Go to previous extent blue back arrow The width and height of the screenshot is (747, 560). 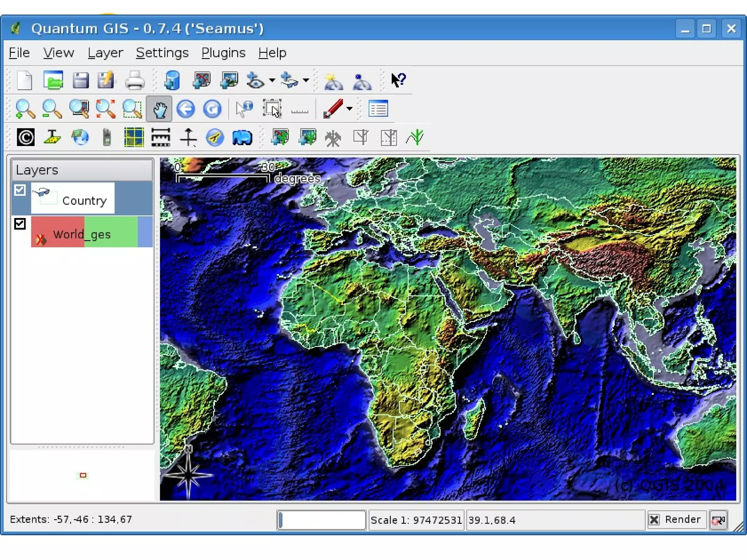pyautogui.click(x=186, y=109)
